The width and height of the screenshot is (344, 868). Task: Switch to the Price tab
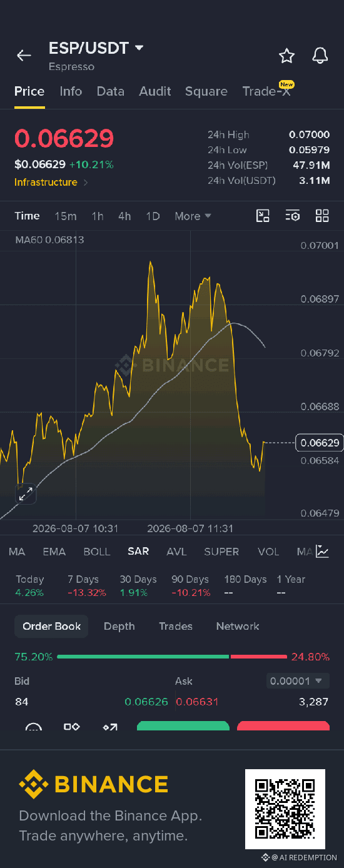(x=29, y=91)
